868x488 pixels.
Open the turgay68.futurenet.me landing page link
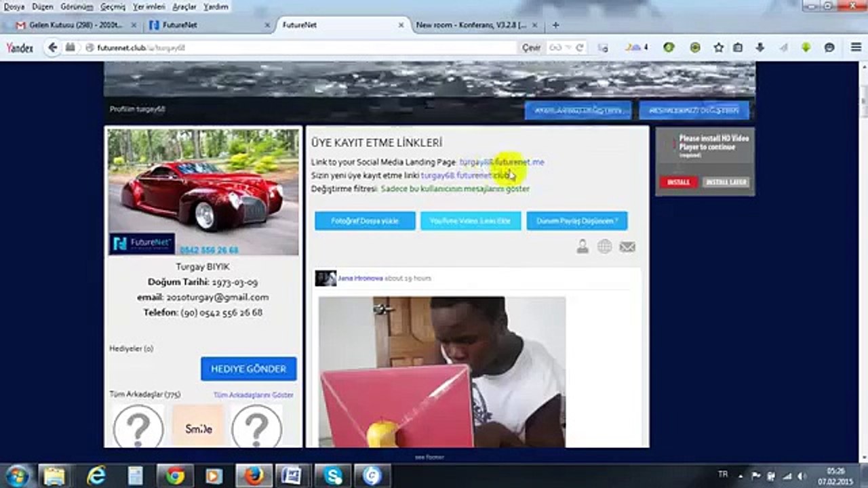[502, 162]
